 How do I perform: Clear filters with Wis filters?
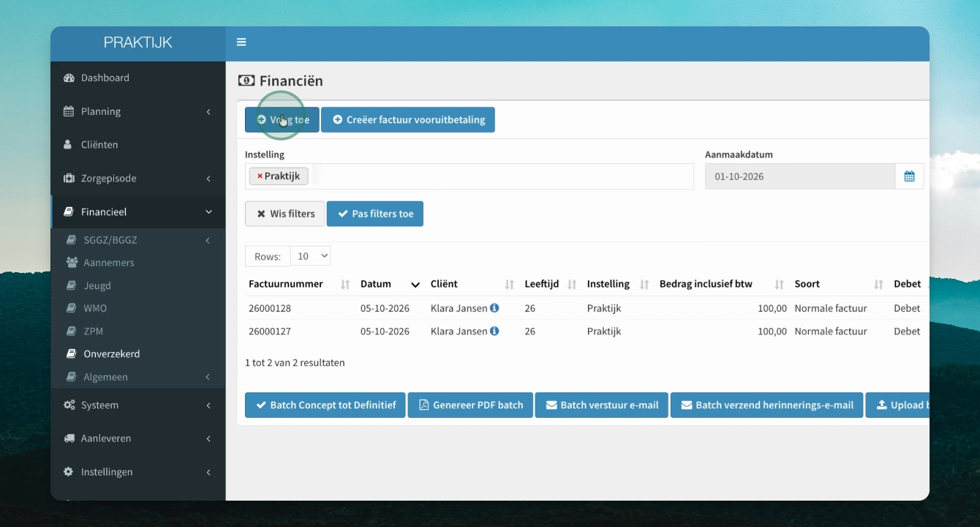[x=284, y=214]
